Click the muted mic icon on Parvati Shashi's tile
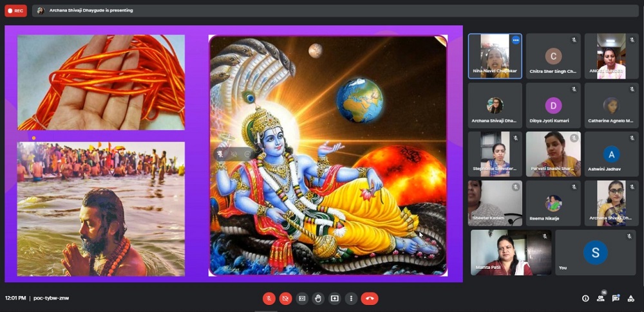This screenshot has width=644, height=312. click(x=574, y=138)
